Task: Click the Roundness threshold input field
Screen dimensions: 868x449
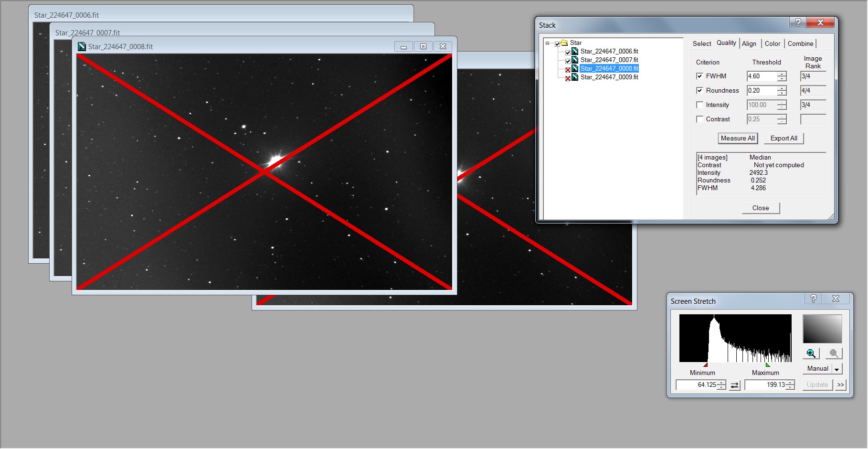Action: tap(762, 91)
